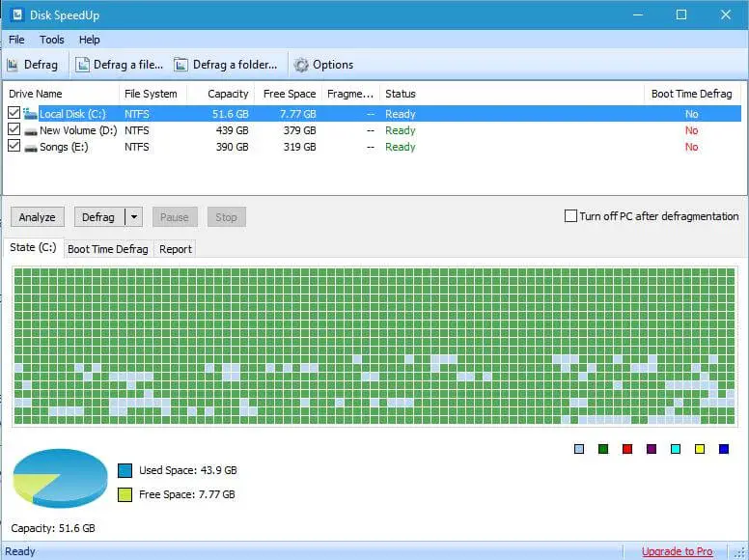Click the red No for Songs (E:)

click(x=692, y=147)
